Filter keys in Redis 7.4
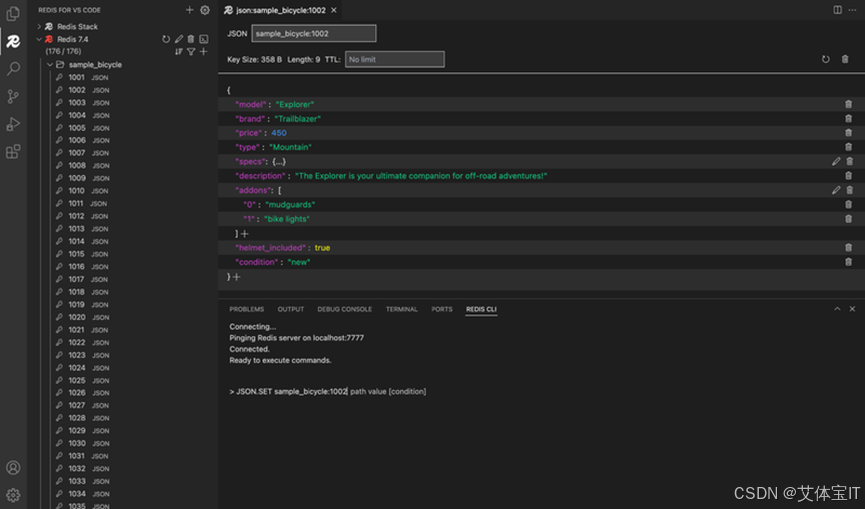This screenshot has width=865, height=509. click(191, 51)
